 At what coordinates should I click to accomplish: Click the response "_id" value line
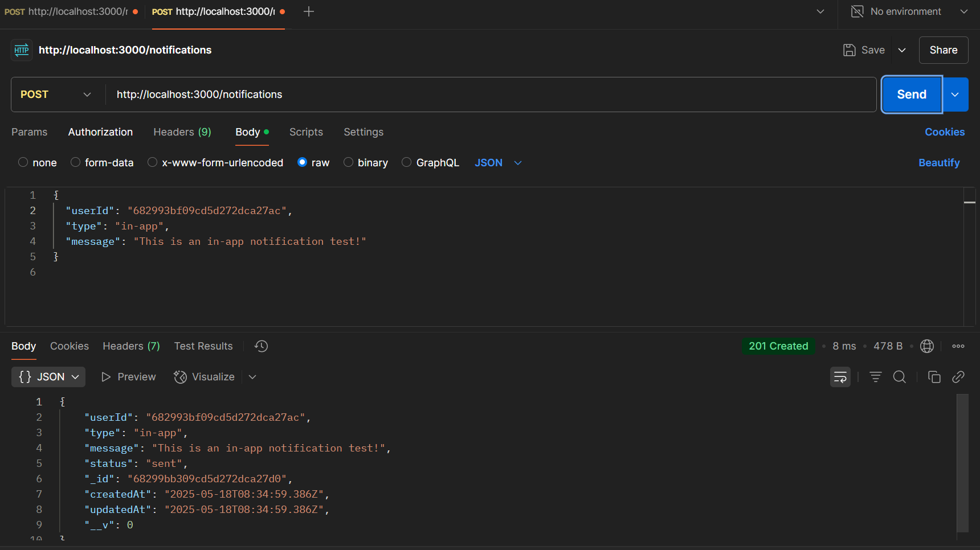click(x=189, y=479)
